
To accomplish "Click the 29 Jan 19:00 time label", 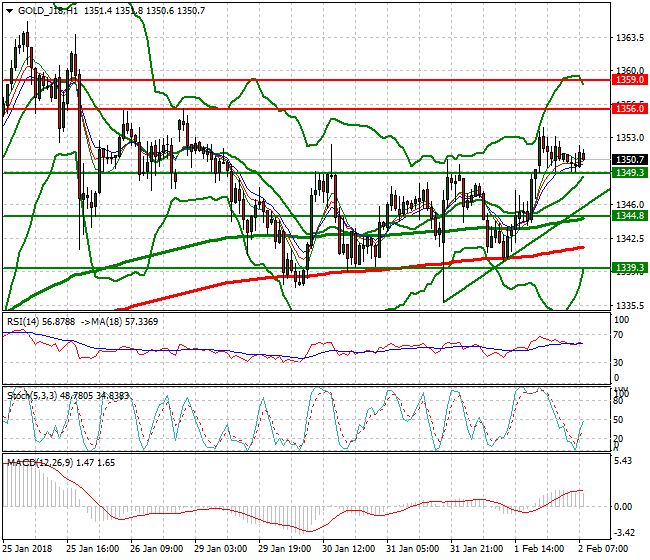I will click(284, 549).
